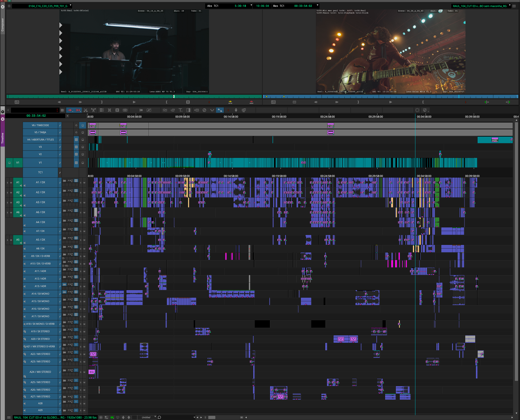The height and width of the screenshot is (420, 520).
Task: Open the source clip name dropdown
Action: click(70, 5)
